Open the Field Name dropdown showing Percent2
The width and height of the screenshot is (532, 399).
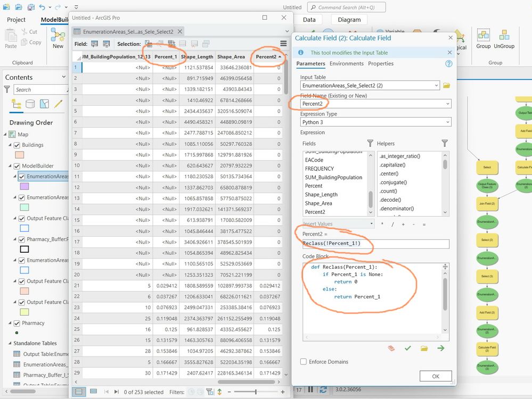(447, 104)
